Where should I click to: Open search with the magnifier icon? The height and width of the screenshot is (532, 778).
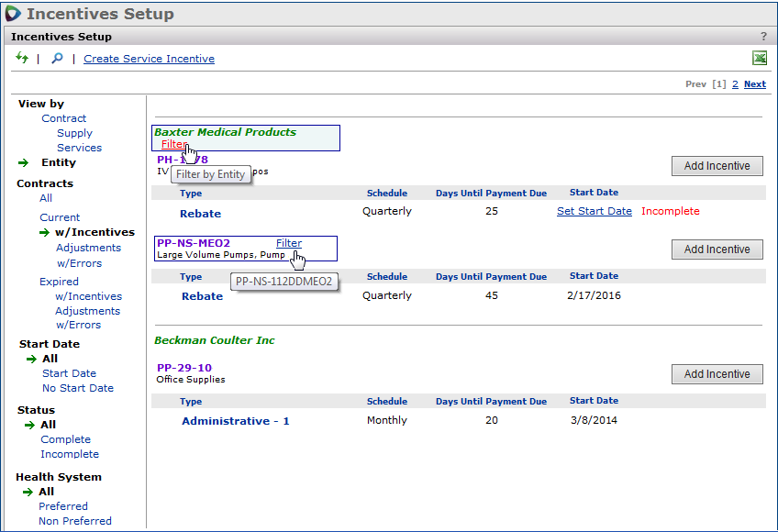tap(57, 59)
